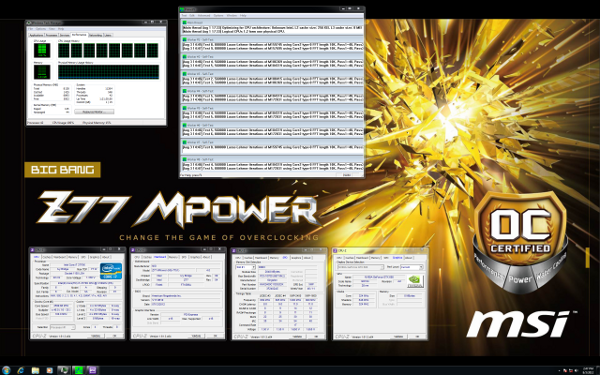Open the Caches tab in the CPU-Z CPU window
Viewport: 600px width, 375px height.
47,257
